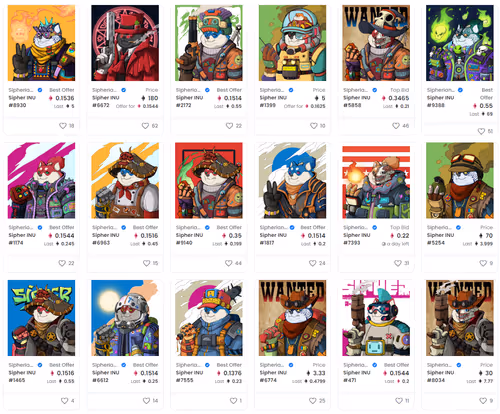Open the red hat gunslinger #6672 image

tap(125, 43)
